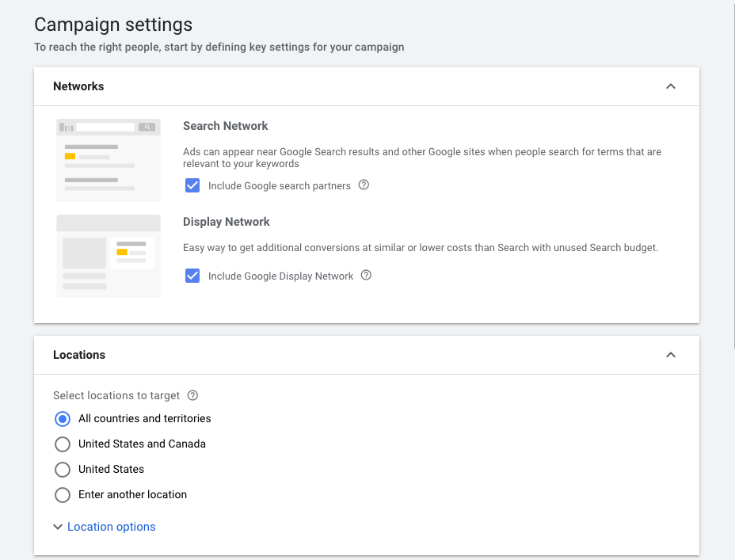Select Enter another location option
735x560 pixels.
[63, 494]
